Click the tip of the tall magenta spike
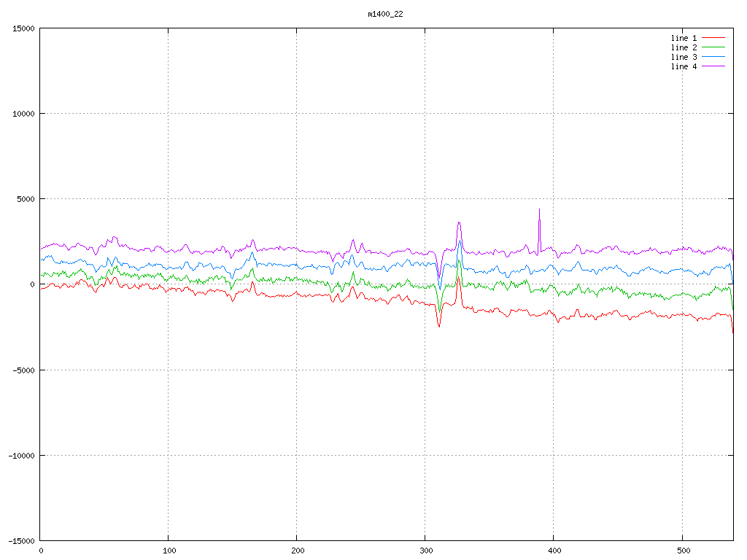This screenshot has width=747, height=560. click(539, 209)
